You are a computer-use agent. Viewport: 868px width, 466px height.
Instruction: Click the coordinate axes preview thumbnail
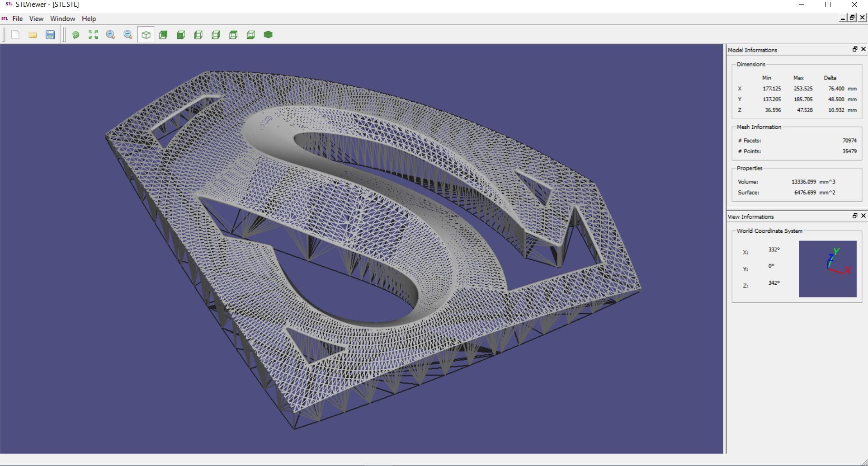coord(827,269)
